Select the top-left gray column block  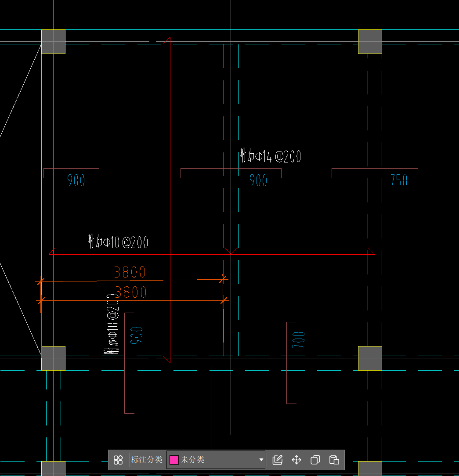tap(54, 42)
